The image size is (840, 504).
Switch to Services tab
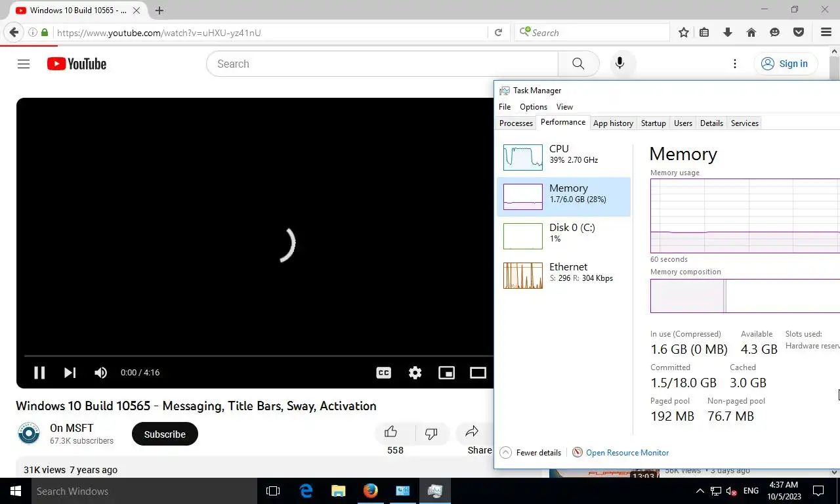click(x=744, y=123)
